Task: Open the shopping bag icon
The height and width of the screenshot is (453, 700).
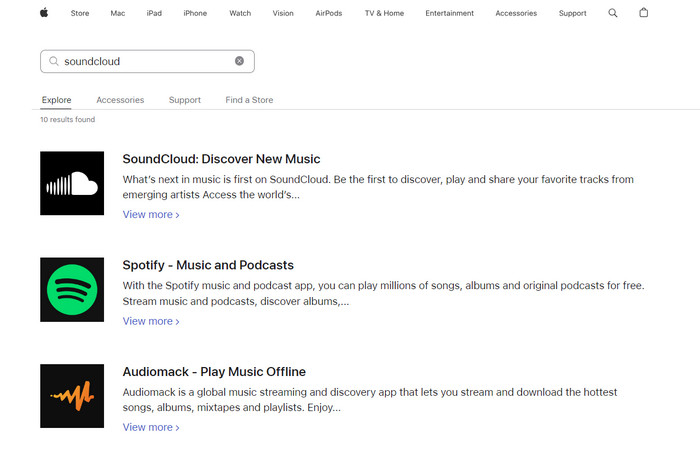Action: coord(643,13)
